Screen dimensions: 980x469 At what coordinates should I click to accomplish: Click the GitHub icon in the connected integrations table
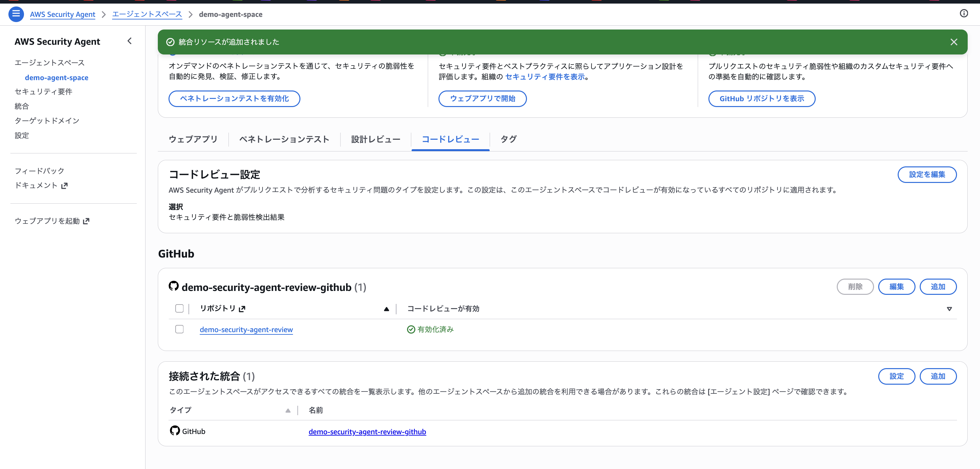tap(175, 431)
